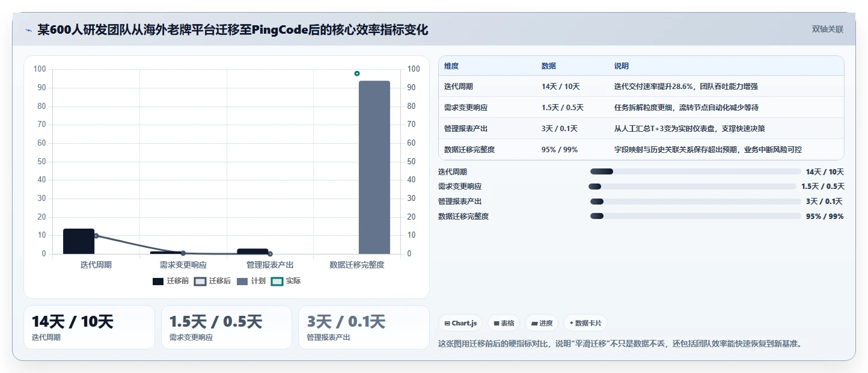Screen dimensions: 868x373
Task: Click the 数据迁移完整度 tall grey bar
Action: pyautogui.click(x=374, y=167)
